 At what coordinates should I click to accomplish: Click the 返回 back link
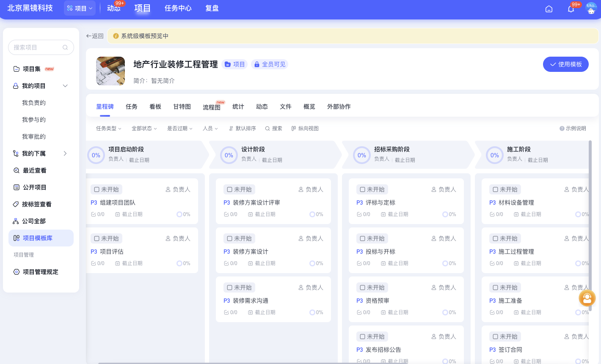[x=95, y=36]
